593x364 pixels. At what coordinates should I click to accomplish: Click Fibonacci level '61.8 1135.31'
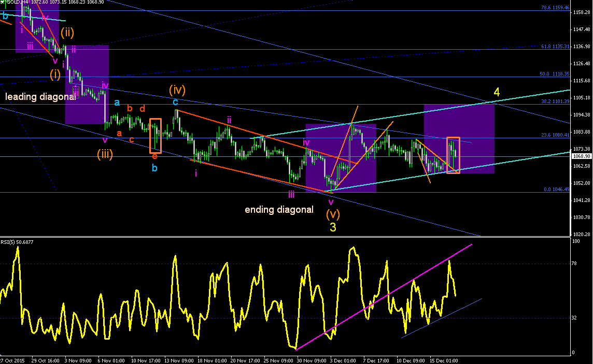[x=555, y=47]
